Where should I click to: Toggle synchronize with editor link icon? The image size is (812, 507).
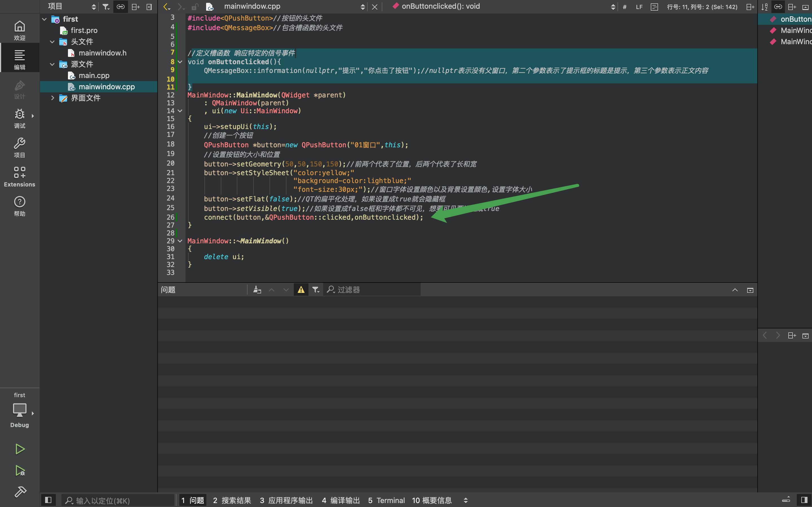click(120, 7)
